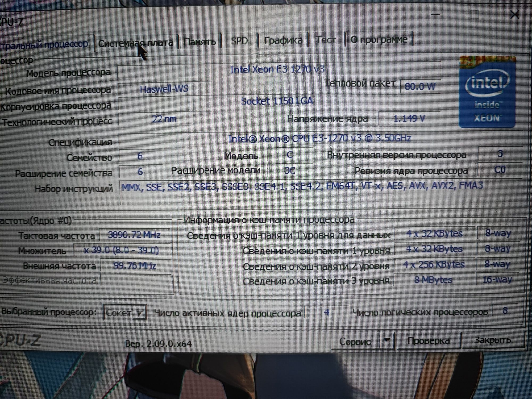
Task: Click the Сервис button
Action: pos(355,341)
